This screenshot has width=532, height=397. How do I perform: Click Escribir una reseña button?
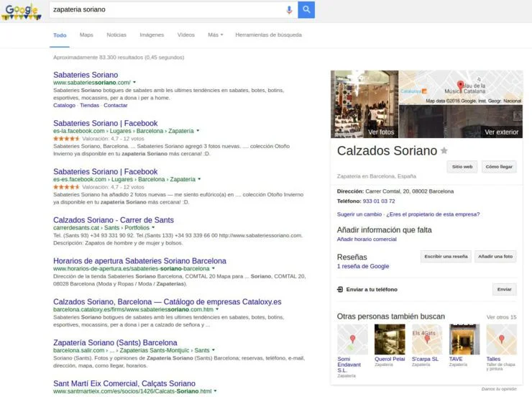pyautogui.click(x=446, y=257)
